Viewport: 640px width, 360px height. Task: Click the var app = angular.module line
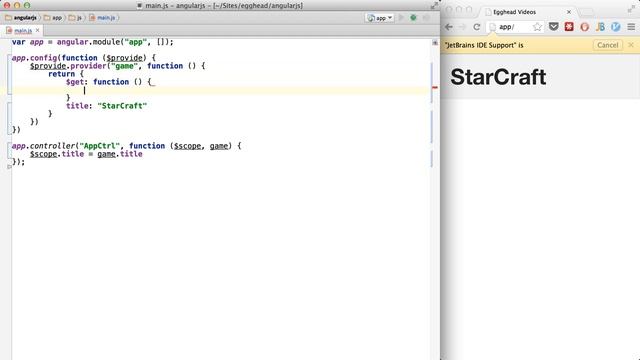(93, 42)
